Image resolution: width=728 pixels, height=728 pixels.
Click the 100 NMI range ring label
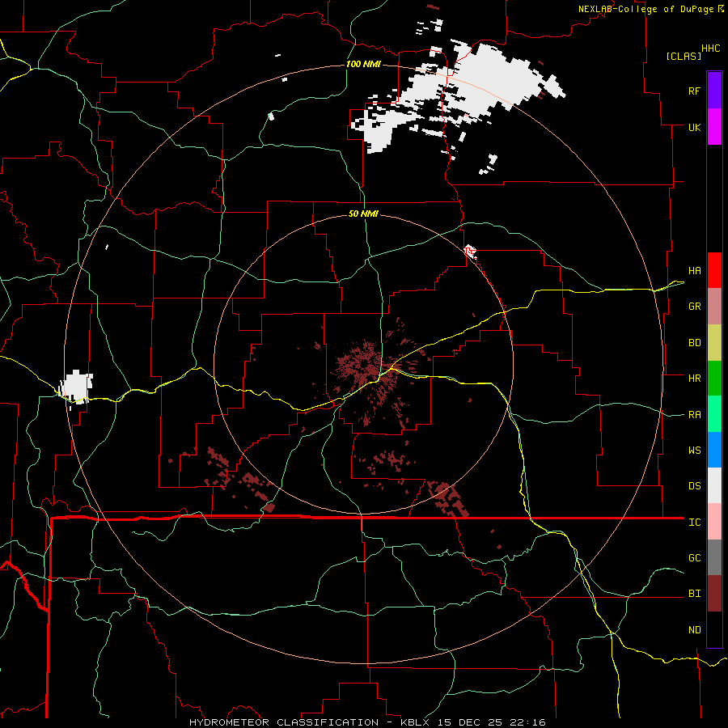(x=363, y=64)
